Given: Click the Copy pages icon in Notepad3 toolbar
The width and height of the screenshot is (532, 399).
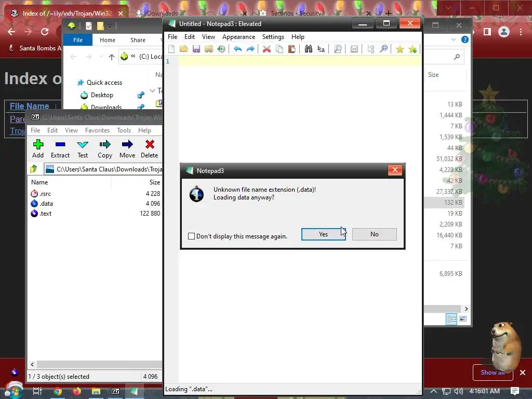Looking at the screenshot, I should (279, 49).
